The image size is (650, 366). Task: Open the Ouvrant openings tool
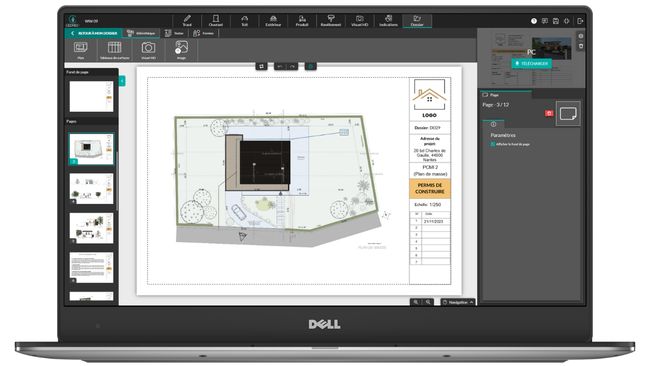(x=216, y=21)
